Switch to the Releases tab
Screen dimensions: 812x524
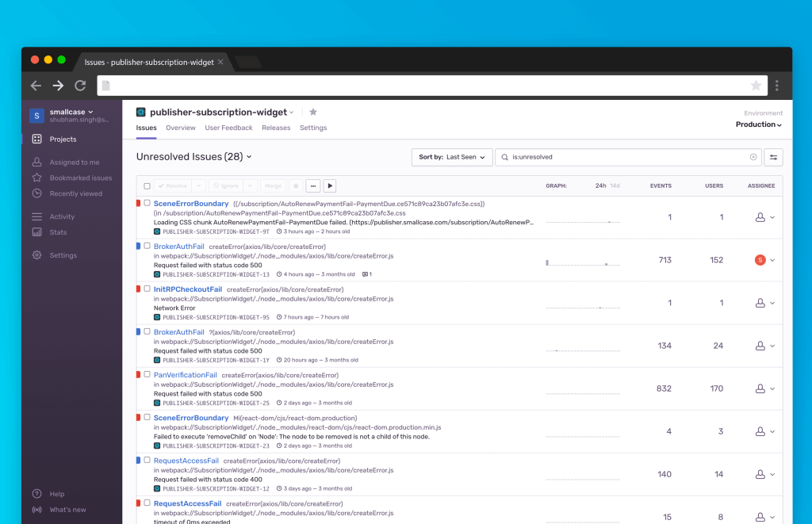coord(276,128)
